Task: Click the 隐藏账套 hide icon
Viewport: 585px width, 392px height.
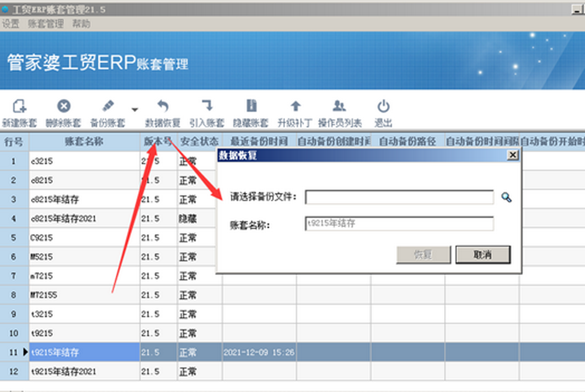Action: click(251, 106)
